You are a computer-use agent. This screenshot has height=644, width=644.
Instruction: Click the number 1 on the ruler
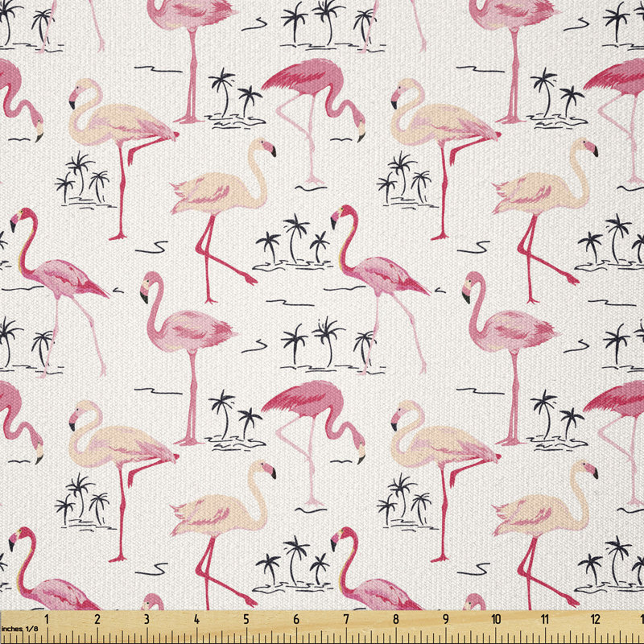pos(47,619)
